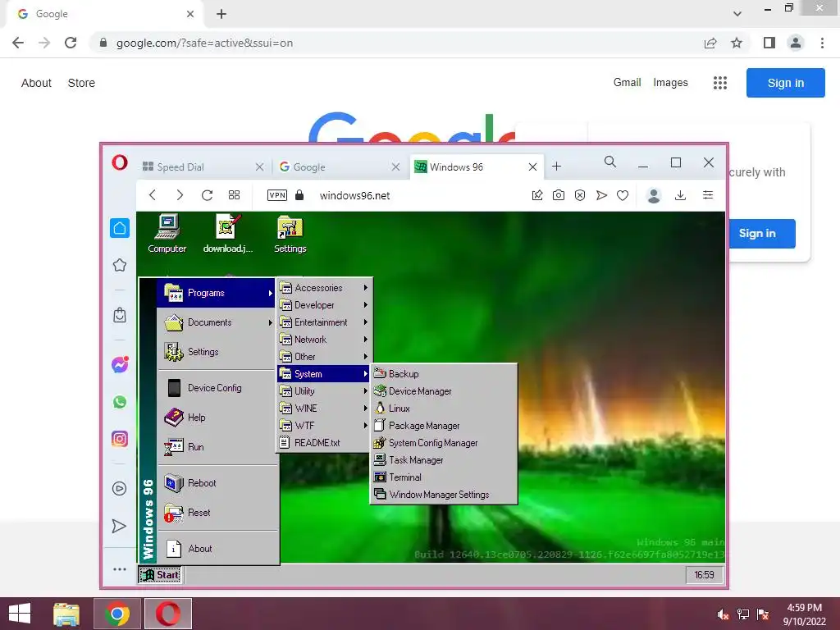Image resolution: width=840 pixels, height=630 pixels.
Task: Click Opera share page icon
Action: 536,195
